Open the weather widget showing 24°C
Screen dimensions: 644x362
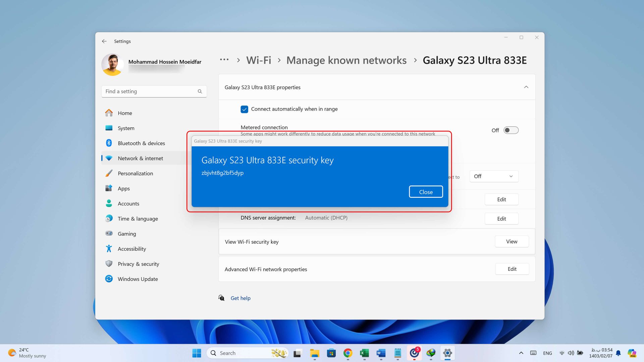pos(27,353)
